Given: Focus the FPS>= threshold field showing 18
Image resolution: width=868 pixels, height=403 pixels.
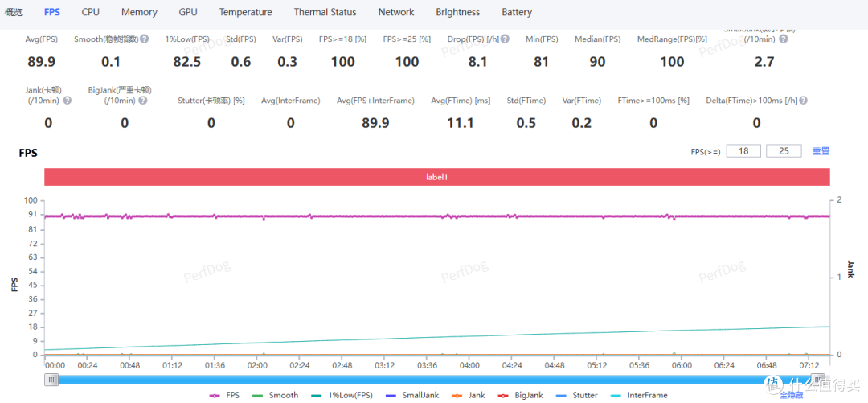Looking at the screenshot, I should (x=743, y=150).
